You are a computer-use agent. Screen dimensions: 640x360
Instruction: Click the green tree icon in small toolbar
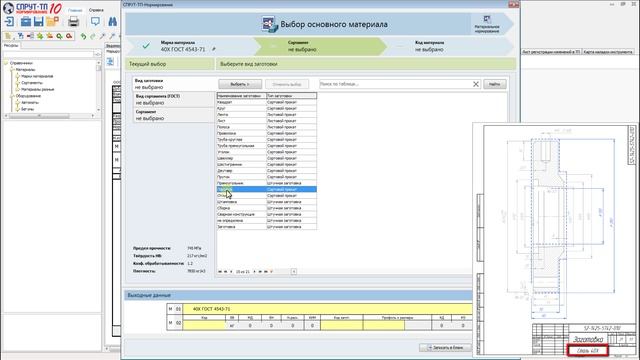(40, 36)
